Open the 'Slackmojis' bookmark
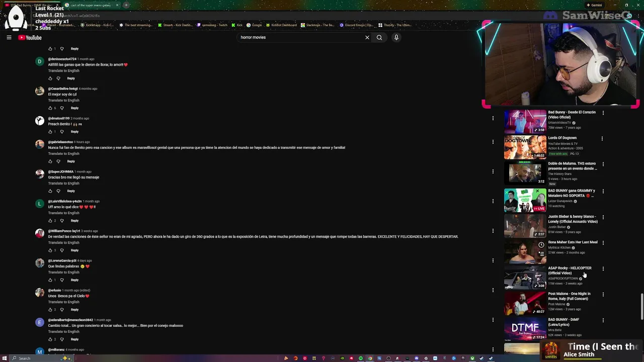 coord(317,25)
